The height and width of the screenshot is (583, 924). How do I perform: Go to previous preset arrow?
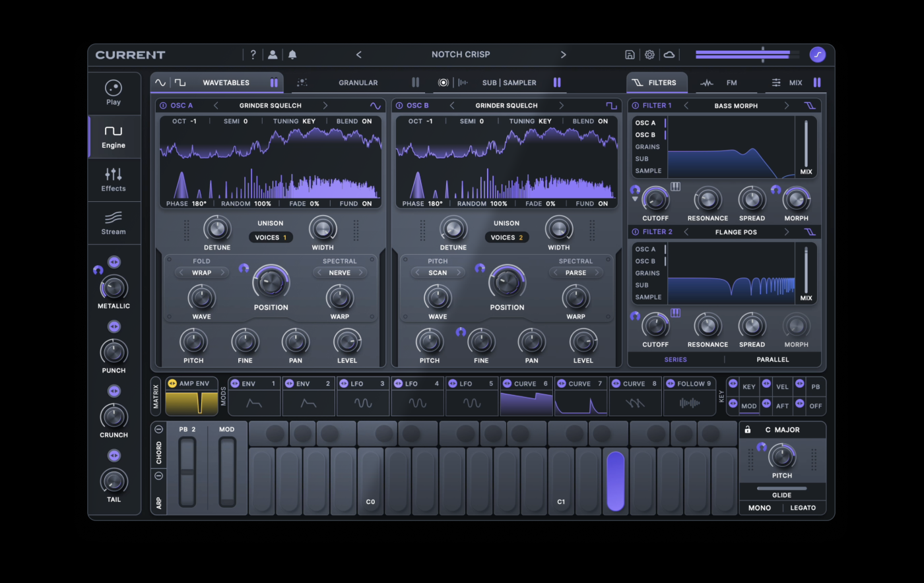tap(359, 55)
